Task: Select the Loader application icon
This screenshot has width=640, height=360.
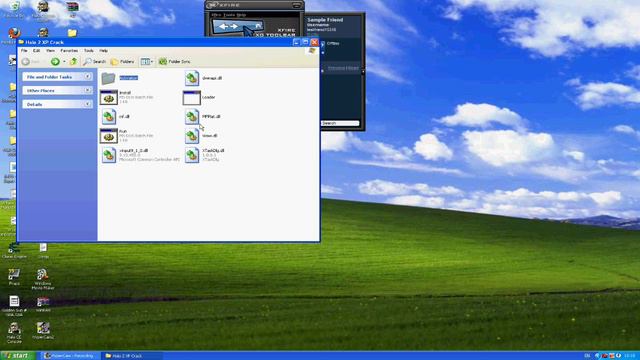Action: pyautogui.click(x=191, y=98)
